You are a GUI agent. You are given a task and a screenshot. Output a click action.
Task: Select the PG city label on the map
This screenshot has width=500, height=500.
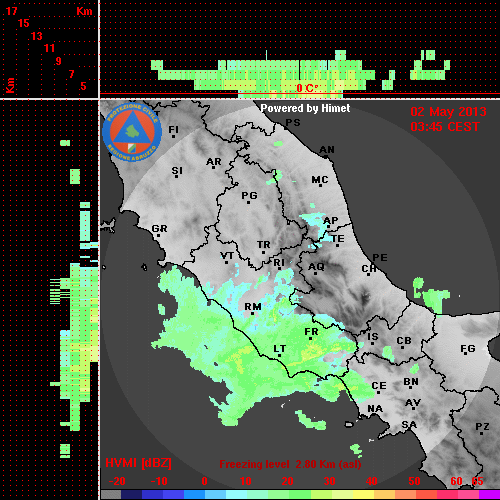click(249, 195)
